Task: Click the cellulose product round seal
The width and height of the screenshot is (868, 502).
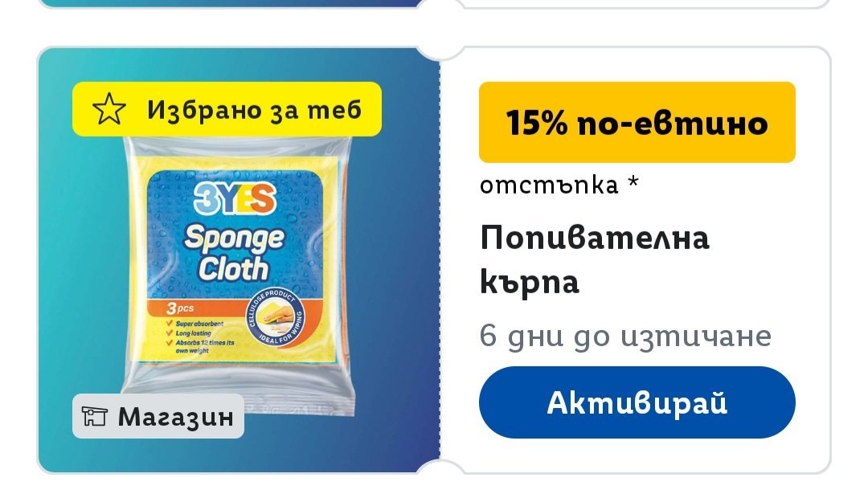Action: [275, 318]
